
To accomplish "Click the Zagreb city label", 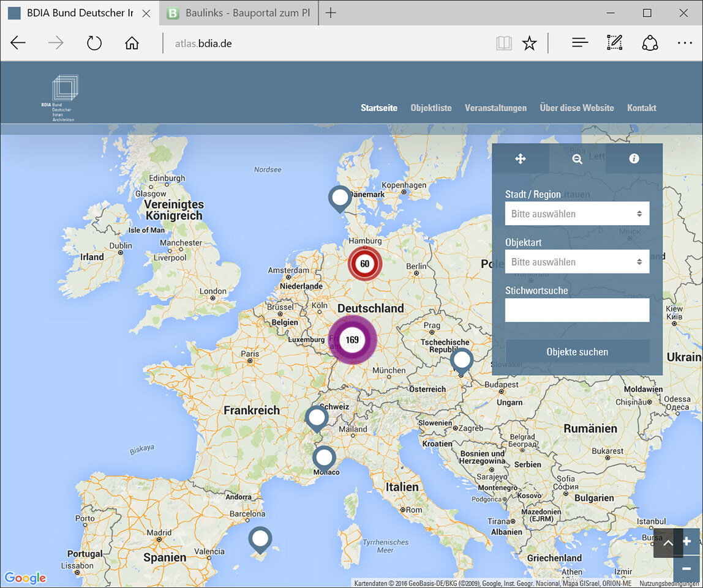I will [470, 428].
